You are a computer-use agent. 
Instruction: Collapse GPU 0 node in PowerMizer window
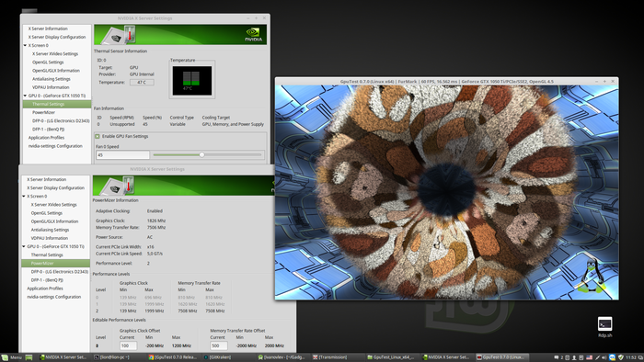point(24,246)
